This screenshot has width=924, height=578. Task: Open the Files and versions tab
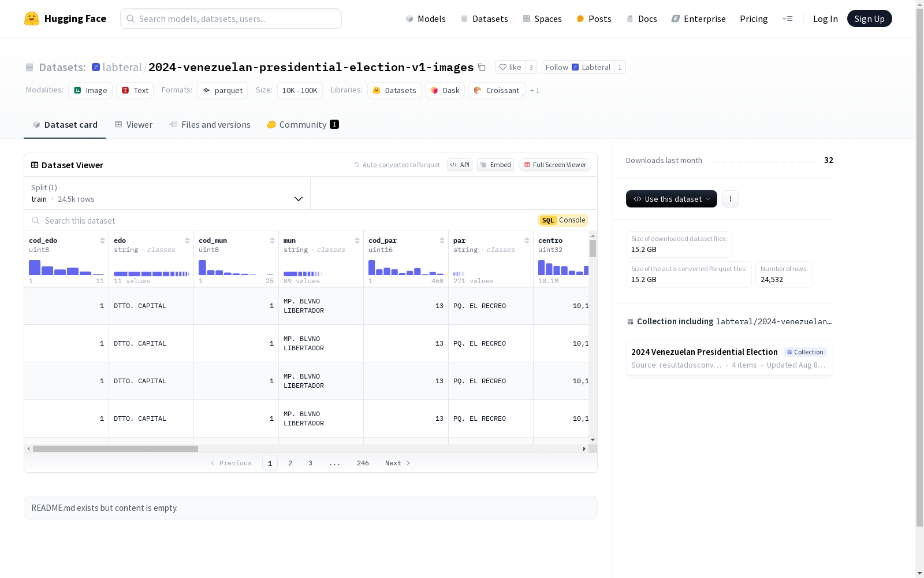click(210, 125)
